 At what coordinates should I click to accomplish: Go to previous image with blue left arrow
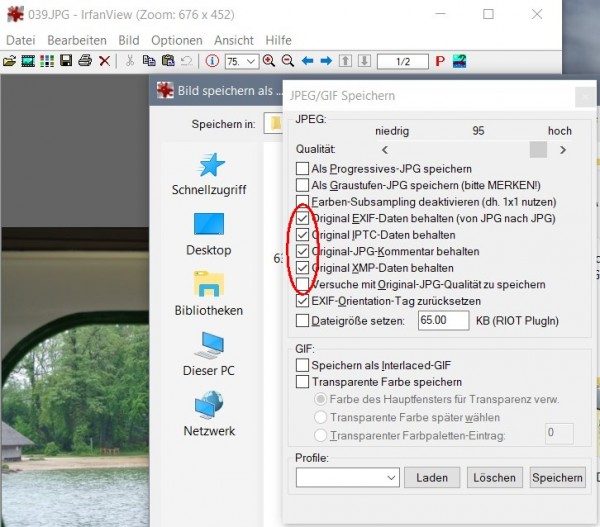307,61
